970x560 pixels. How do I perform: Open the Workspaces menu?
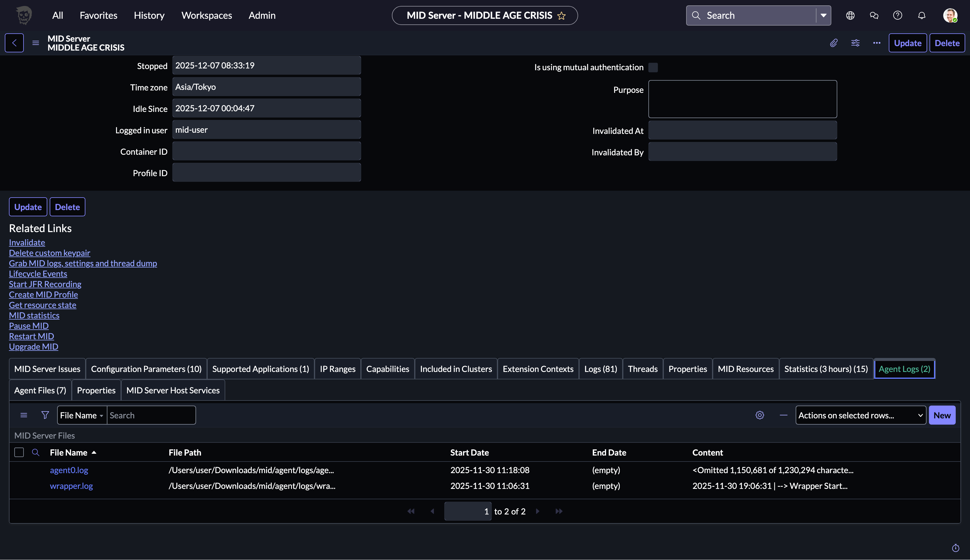coord(206,15)
